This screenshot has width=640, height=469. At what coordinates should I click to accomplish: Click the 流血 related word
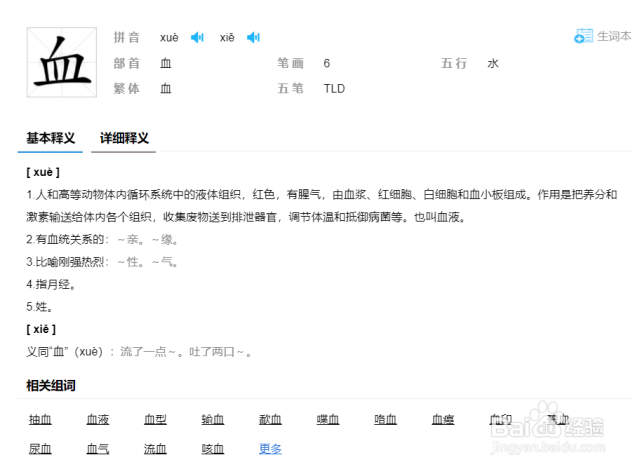[x=155, y=449]
